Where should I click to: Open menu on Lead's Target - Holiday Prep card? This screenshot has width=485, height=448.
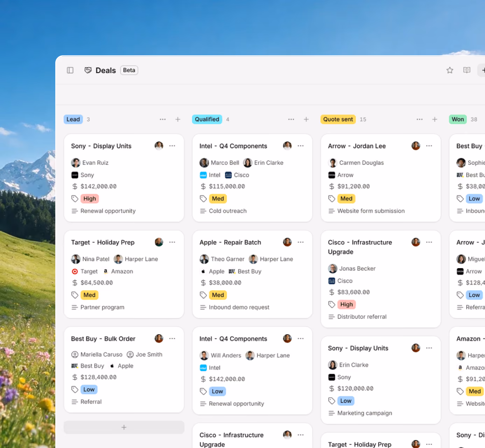click(x=172, y=242)
